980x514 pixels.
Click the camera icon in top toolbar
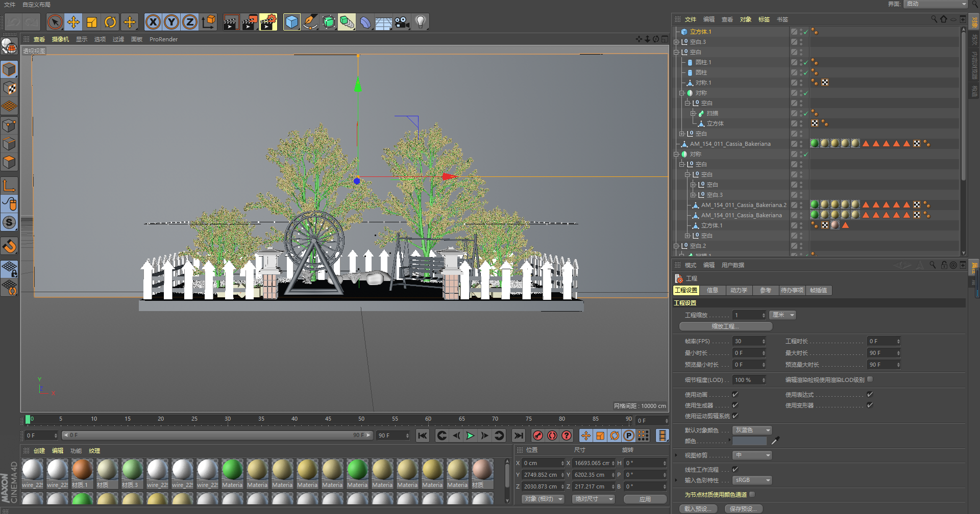tap(402, 22)
